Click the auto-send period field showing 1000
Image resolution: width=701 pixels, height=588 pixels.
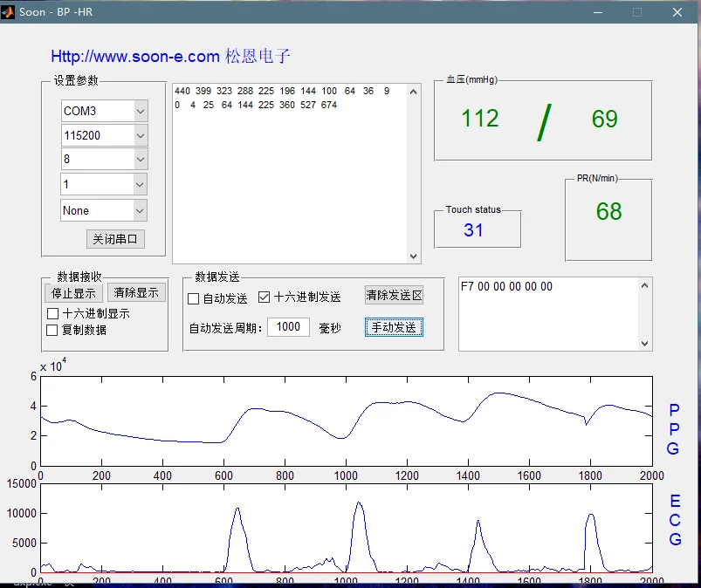[x=288, y=327]
